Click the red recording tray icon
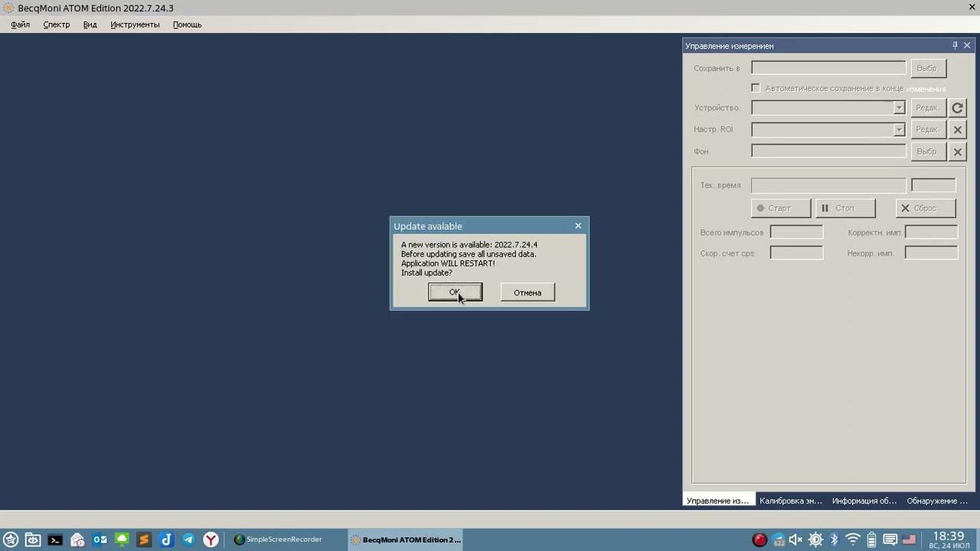This screenshot has height=551, width=980. coord(759,540)
